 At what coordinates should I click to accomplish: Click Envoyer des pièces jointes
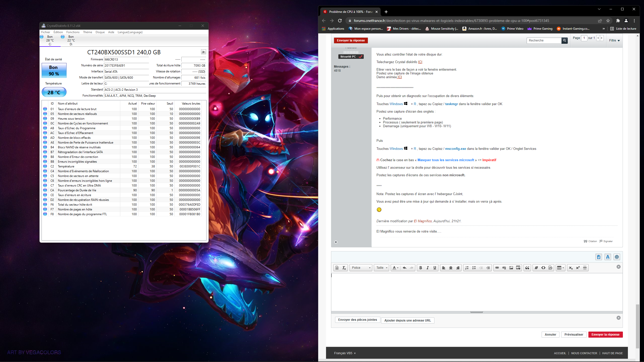pyautogui.click(x=357, y=320)
